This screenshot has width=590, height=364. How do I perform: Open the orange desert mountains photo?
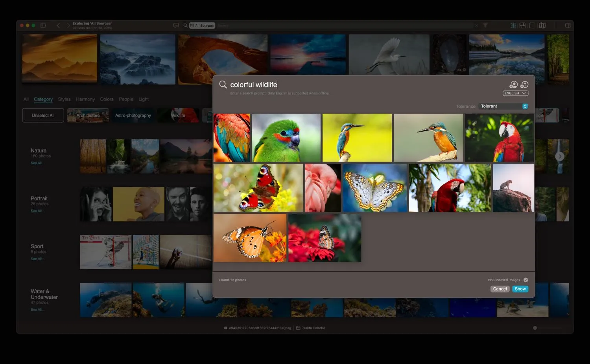pos(59,59)
